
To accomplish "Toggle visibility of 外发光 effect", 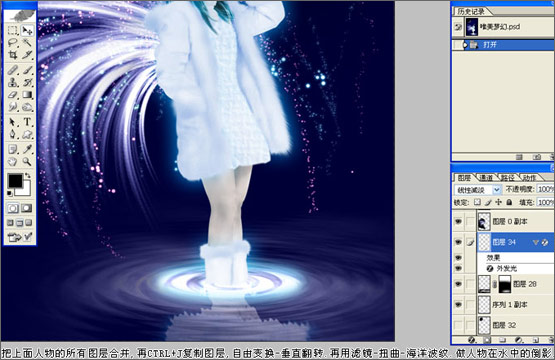I will pyautogui.click(x=458, y=269).
